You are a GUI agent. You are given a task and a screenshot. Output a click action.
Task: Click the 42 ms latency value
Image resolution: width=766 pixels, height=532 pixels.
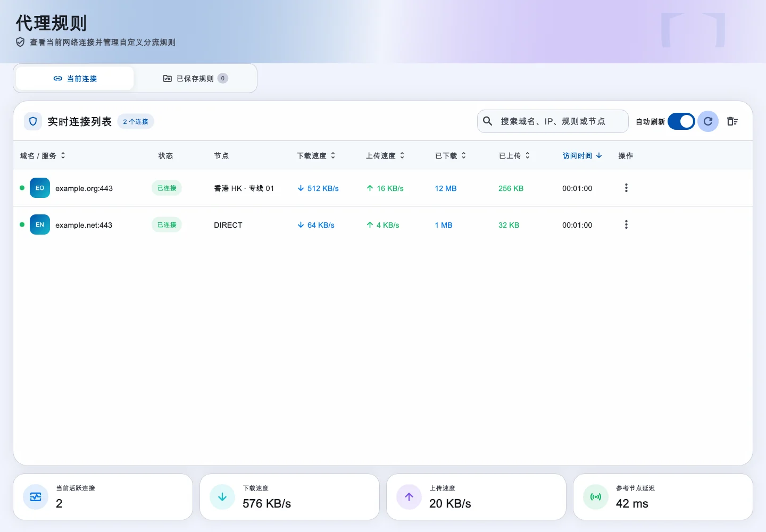point(632,503)
